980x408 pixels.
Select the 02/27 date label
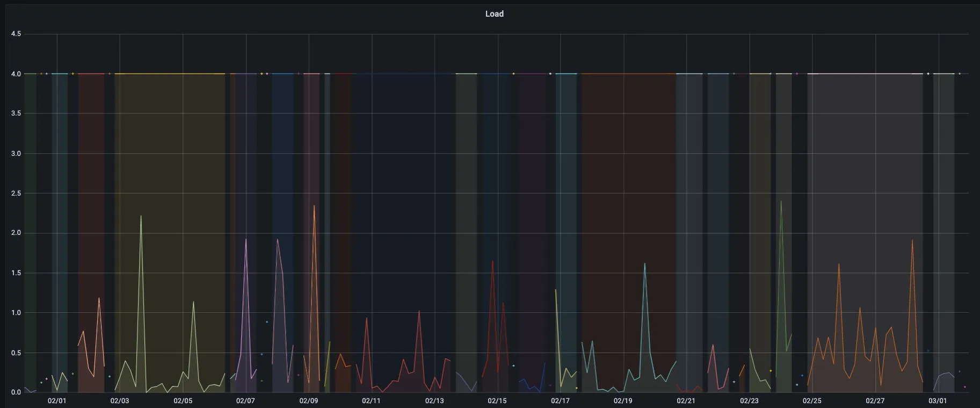pyautogui.click(x=875, y=401)
